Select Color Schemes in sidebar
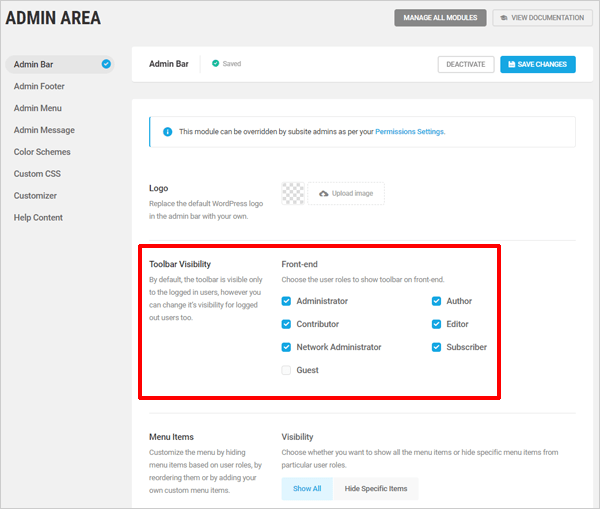Viewport: 600px width, 509px height. [42, 152]
